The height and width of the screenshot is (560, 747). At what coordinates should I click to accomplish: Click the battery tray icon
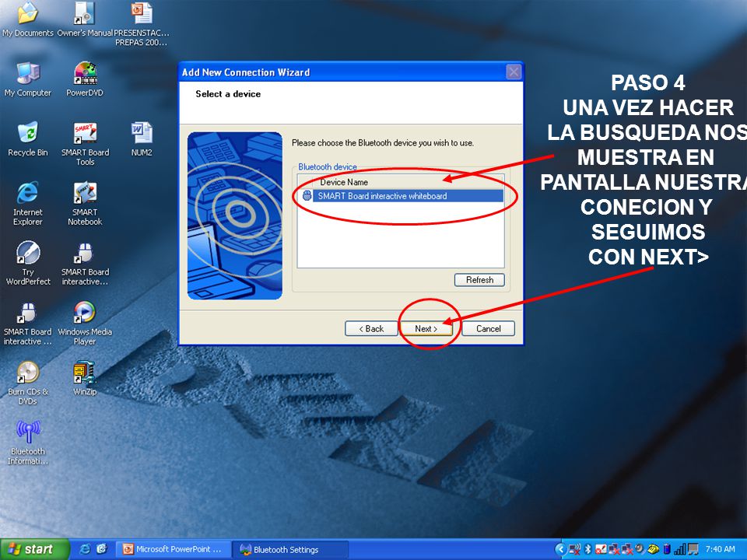point(667,550)
